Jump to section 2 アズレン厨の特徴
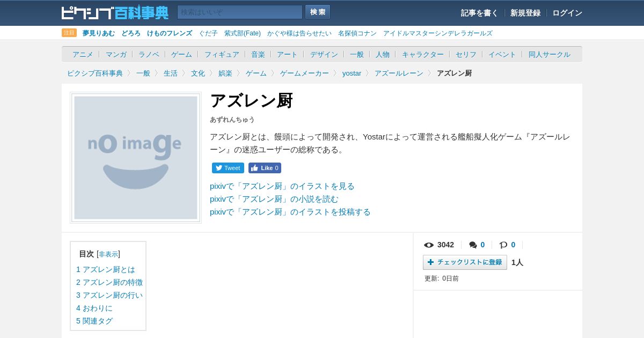 click(x=109, y=282)
